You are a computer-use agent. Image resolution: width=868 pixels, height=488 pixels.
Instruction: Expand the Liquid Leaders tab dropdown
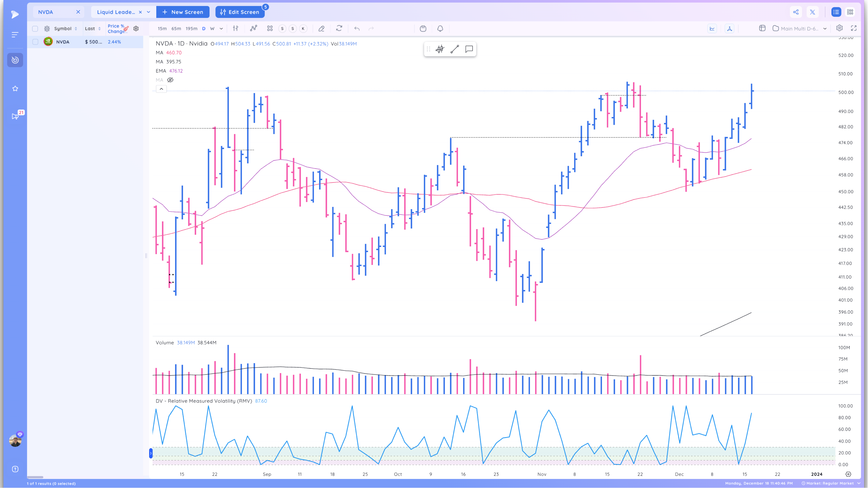[149, 12]
